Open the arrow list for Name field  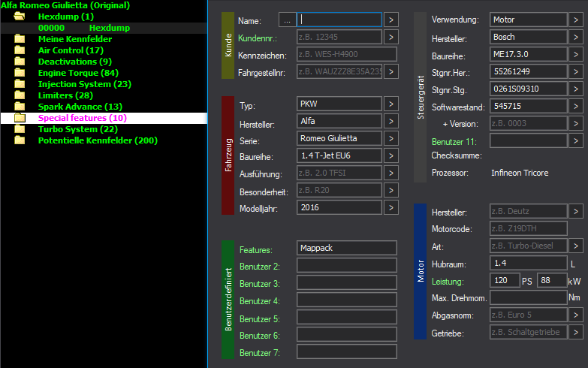(390, 20)
